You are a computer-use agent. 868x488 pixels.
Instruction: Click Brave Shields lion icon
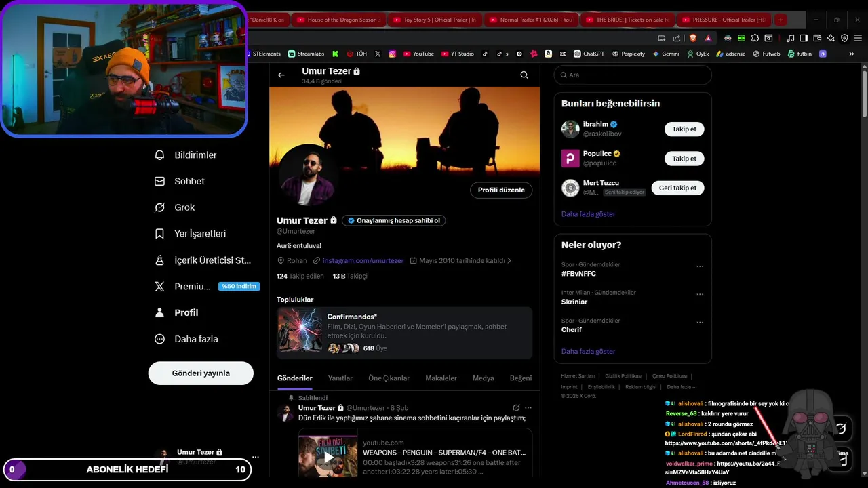coord(693,38)
